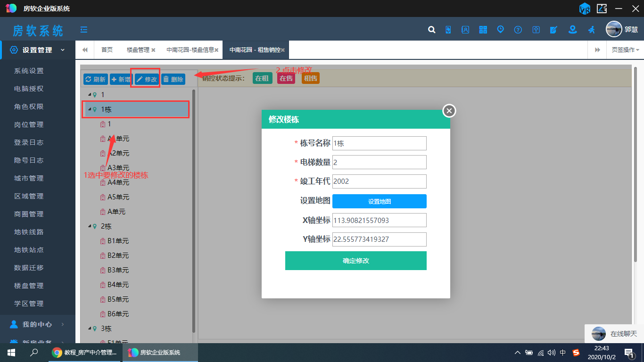
Task: Open 学区管理 in the sidebar
Action: coord(29,304)
